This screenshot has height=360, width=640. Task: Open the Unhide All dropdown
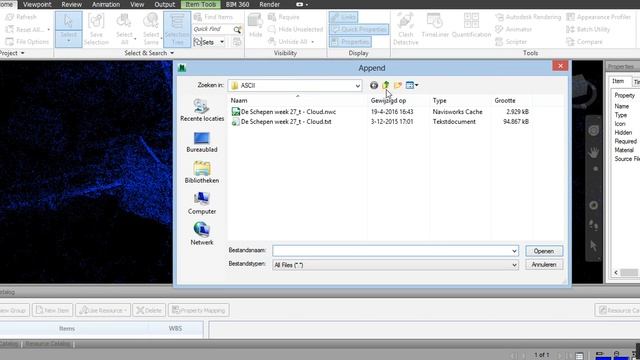click(291, 42)
